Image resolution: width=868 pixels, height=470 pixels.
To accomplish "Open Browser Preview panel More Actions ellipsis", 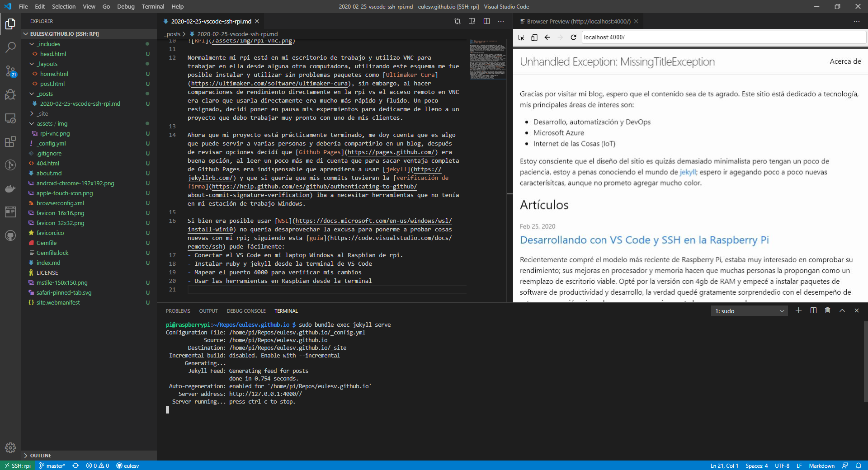I will pos(857,21).
